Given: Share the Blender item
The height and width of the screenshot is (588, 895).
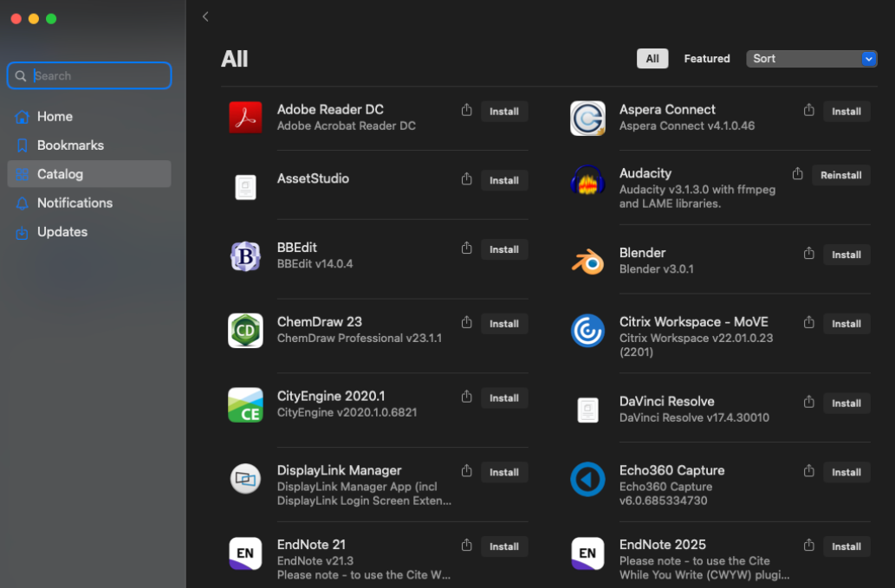Looking at the screenshot, I should pyautogui.click(x=809, y=253).
